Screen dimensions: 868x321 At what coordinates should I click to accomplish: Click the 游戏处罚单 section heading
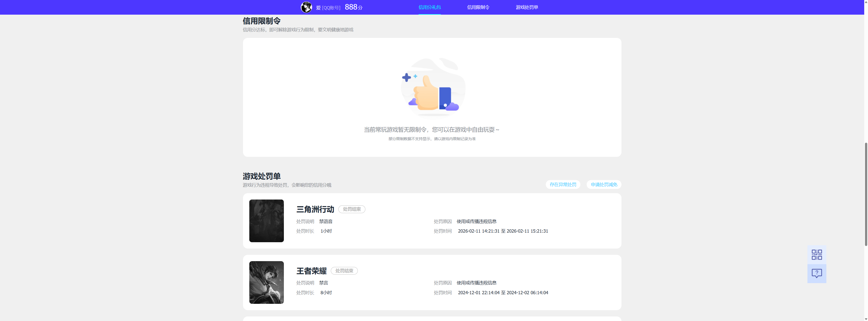[261, 176]
